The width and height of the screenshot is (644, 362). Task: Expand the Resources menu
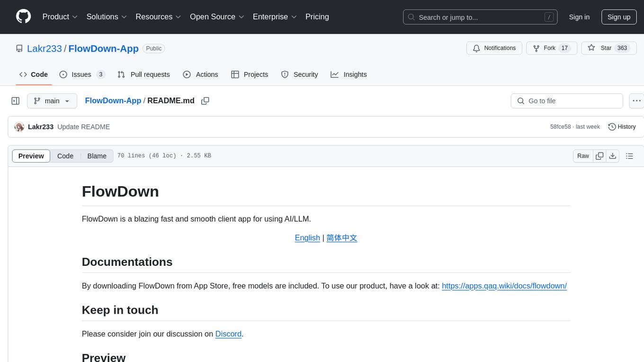(159, 17)
